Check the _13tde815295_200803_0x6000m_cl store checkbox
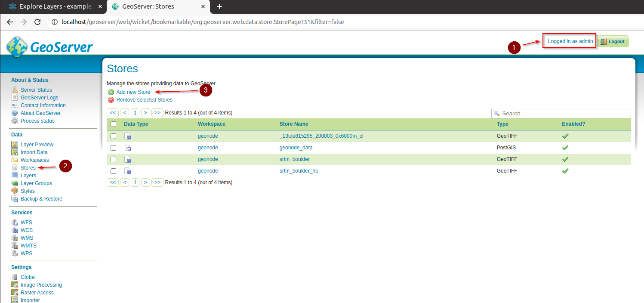This screenshot has height=303, width=644. [114, 136]
